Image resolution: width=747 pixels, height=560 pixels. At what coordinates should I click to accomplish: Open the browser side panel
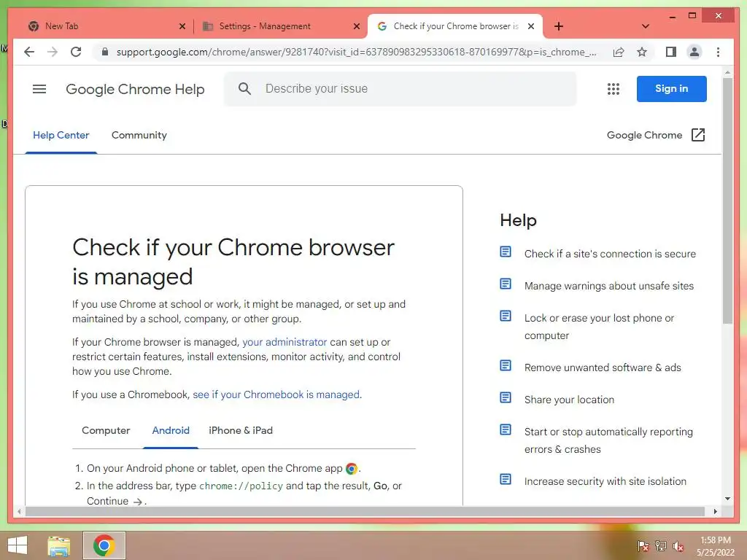671,52
